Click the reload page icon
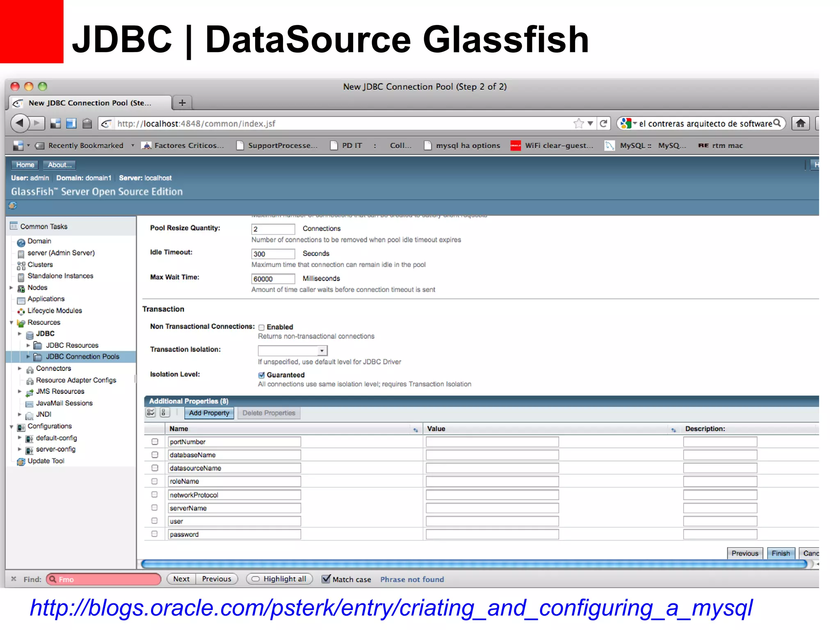 [x=603, y=123]
